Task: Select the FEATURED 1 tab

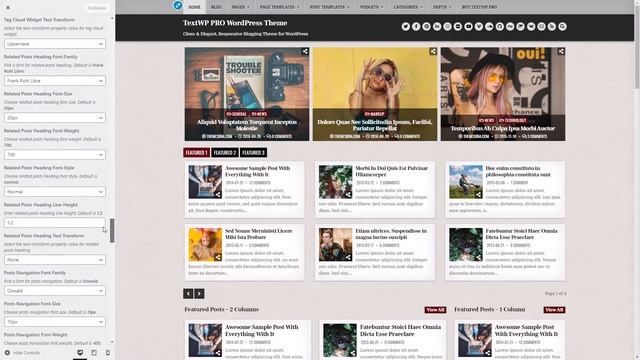Action: 196,153
